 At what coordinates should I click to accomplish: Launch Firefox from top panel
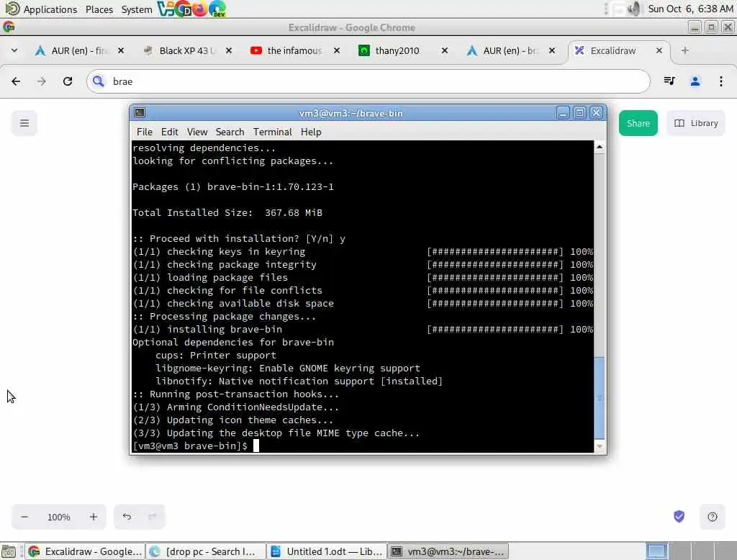(x=200, y=9)
